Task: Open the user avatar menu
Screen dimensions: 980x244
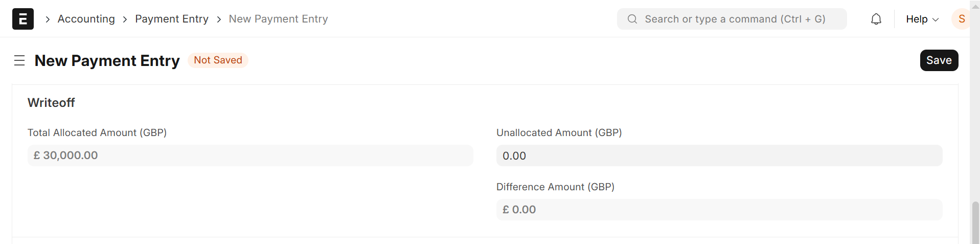Action: tap(961, 19)
